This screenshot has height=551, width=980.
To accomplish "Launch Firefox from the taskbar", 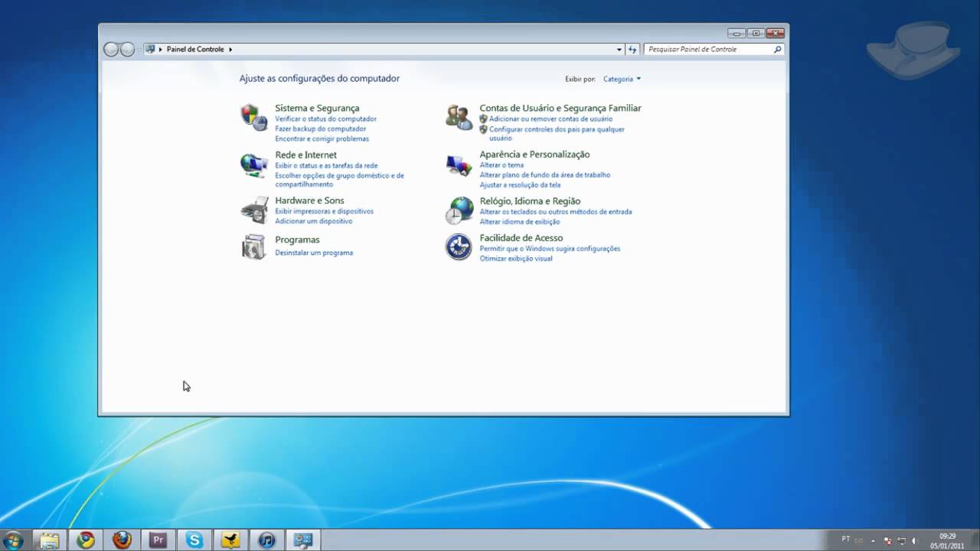I will (x=122, y=540).
